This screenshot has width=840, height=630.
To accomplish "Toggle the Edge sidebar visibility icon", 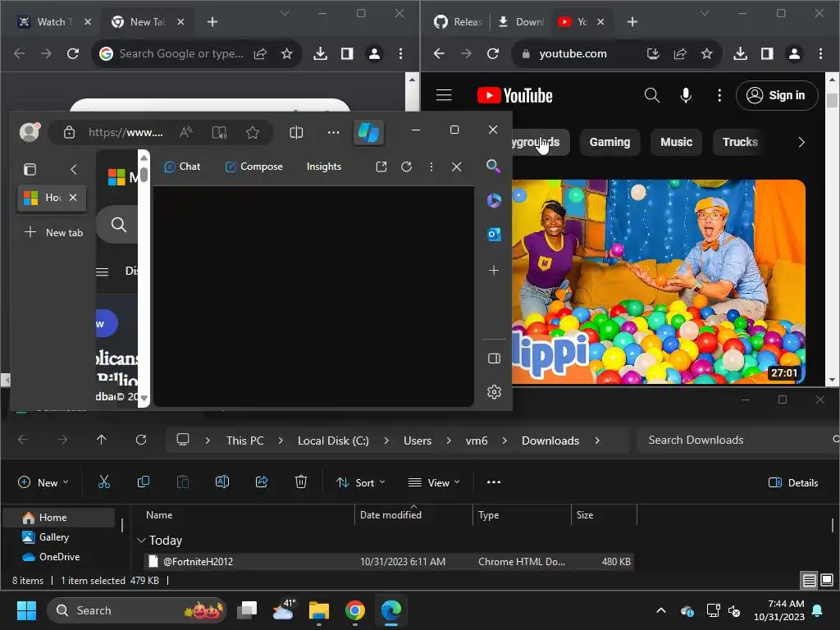I will click(x=494, y=358).
